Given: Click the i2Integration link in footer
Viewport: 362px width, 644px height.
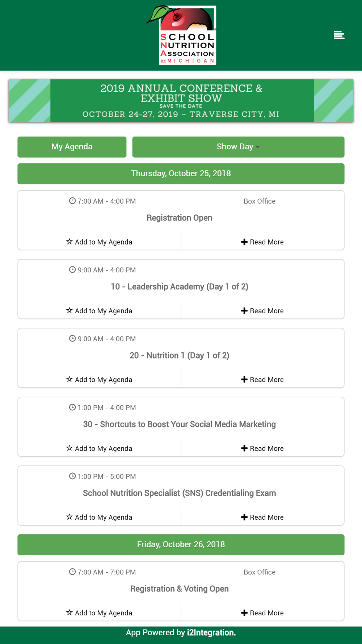Looking at the screenshot, I should click(211, 633).
